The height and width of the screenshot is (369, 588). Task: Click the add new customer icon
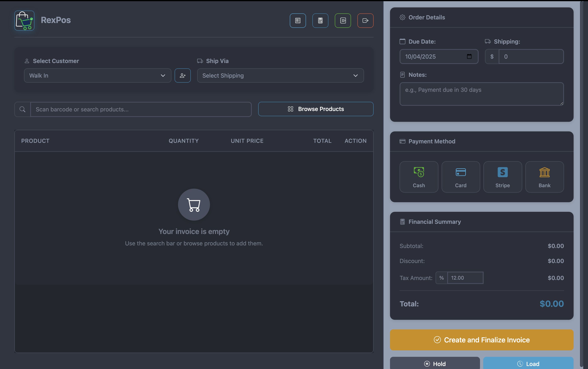(x=182, y=76)
